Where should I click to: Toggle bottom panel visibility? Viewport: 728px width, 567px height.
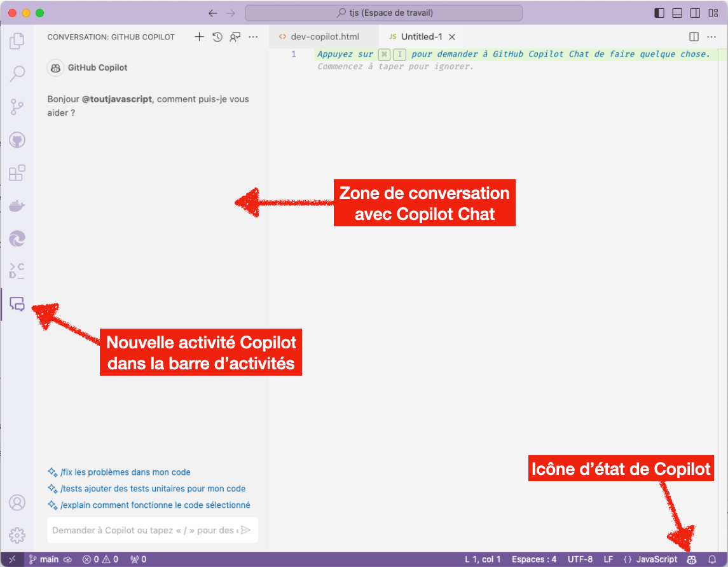pos(677,13)
